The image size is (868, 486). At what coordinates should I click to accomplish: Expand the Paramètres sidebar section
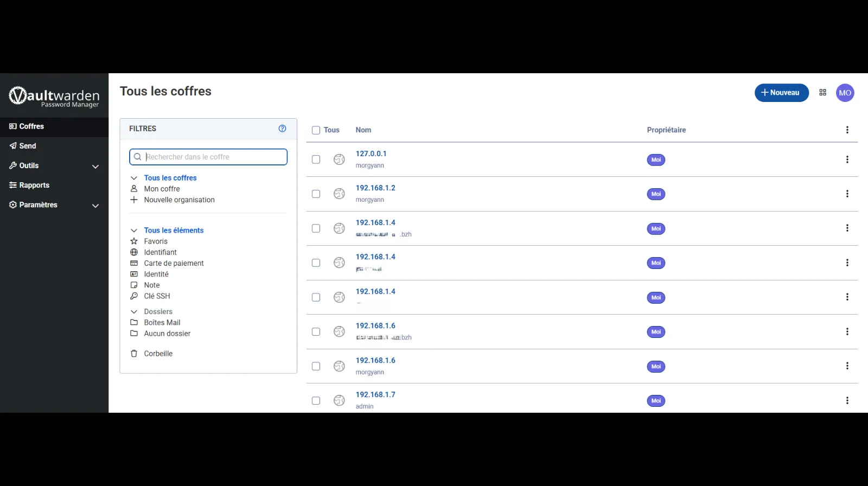click(95, 206)
